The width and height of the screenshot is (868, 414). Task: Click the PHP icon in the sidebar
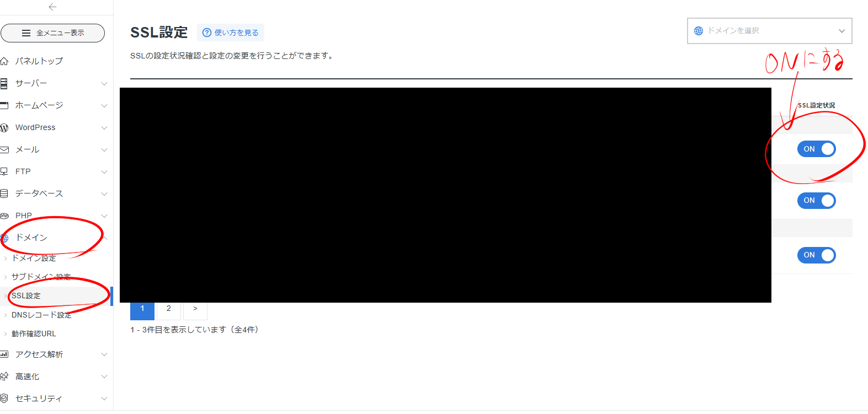click(x=4, y=216)
